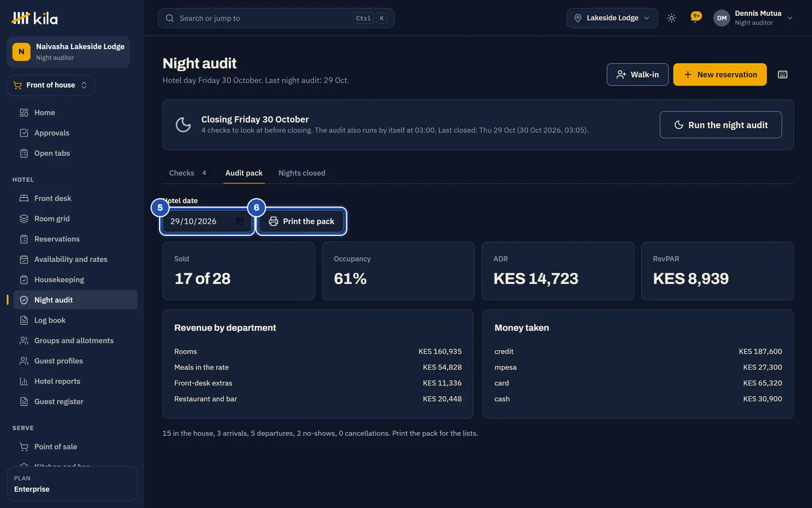
Task: Add a Walk-in guest
Action: tap(638, 75)
